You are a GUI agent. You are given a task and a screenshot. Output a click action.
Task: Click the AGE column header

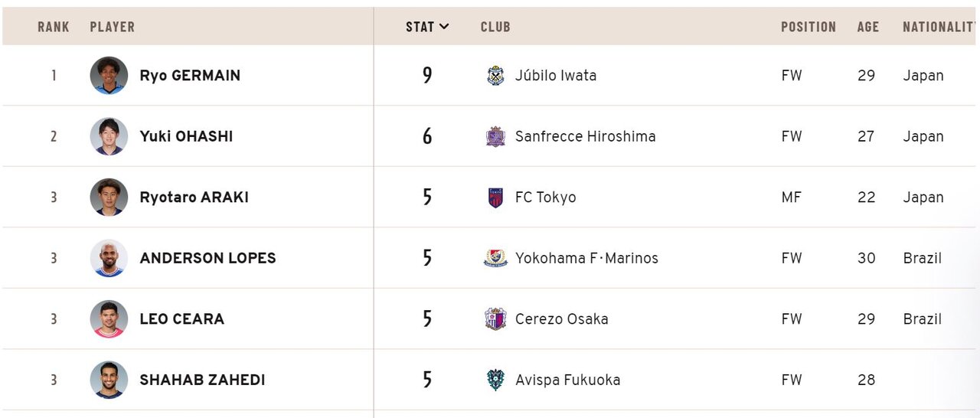coord(867,27)
